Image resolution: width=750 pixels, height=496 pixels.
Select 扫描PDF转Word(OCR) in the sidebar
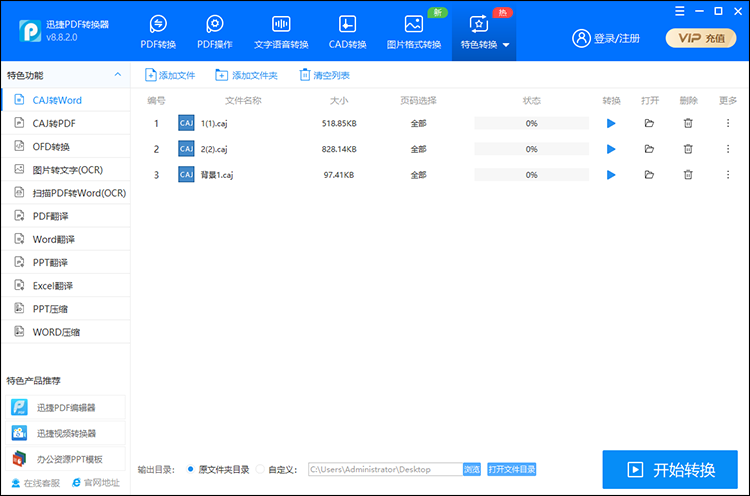pos(66,193)
